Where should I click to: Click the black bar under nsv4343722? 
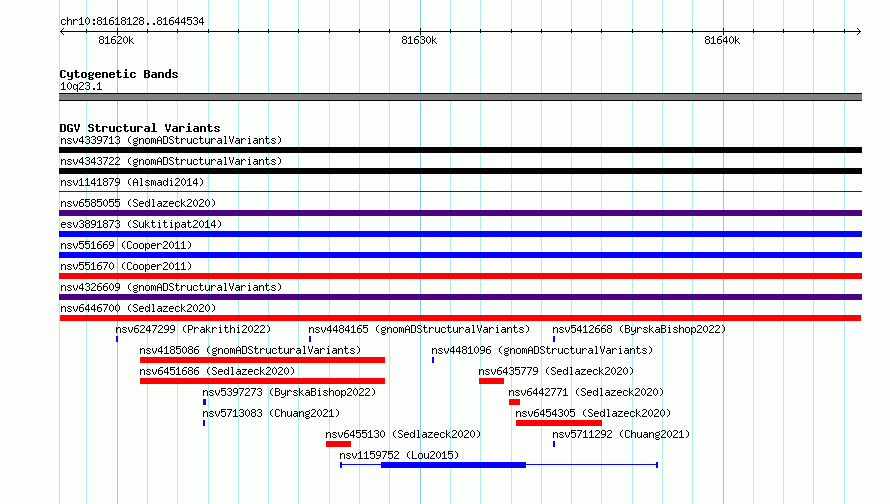460,171
